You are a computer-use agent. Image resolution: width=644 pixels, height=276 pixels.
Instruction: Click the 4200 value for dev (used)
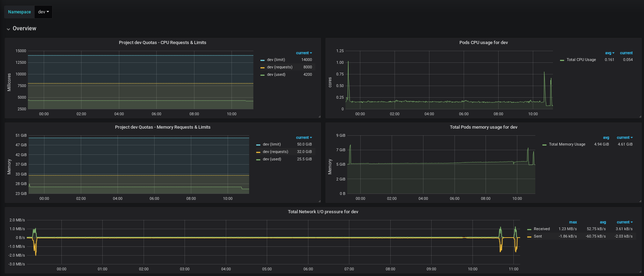click(308, 75)
